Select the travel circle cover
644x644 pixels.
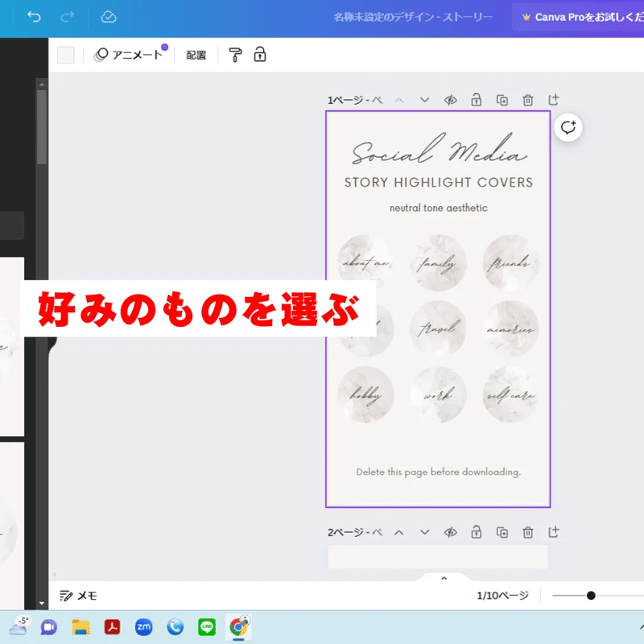438,328
